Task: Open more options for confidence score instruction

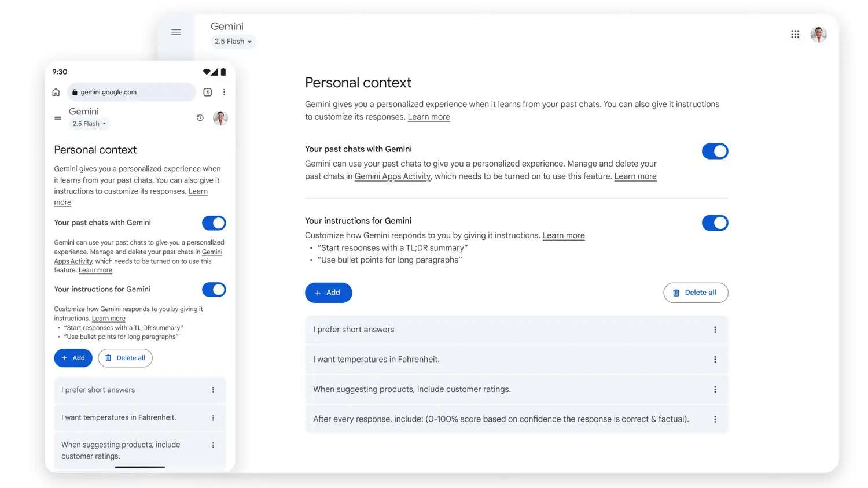Action: point(715,419)
